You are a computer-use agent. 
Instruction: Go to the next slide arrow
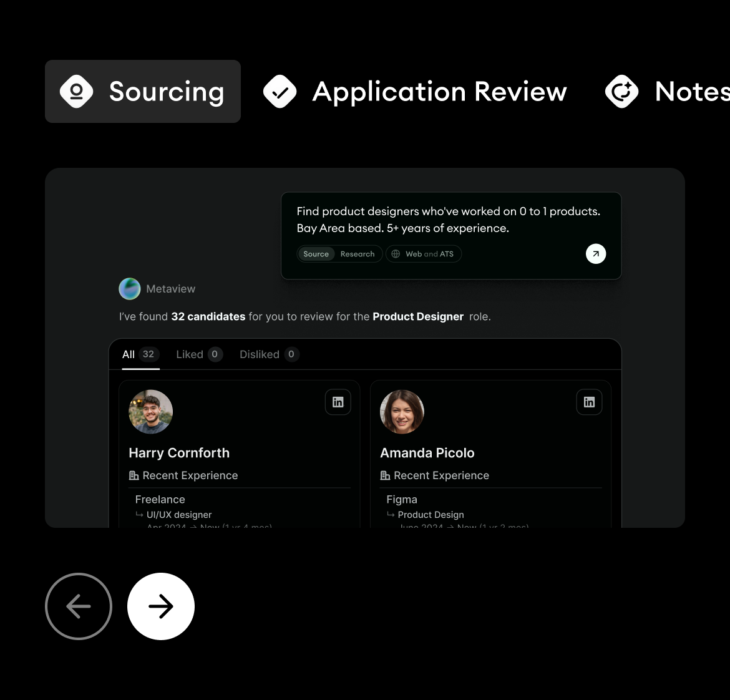(x=160, y=606)
